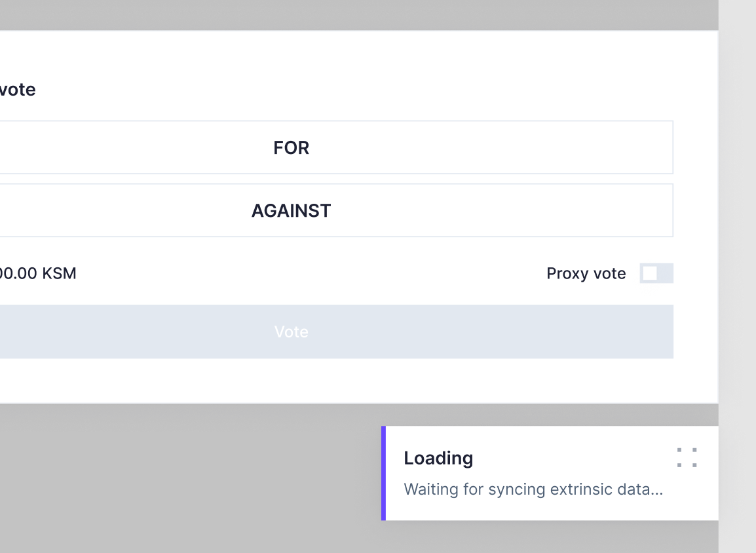This screenshot has width=756, height=553.
Task: Click the 'Waiting for syncing extrinsic data' message
Action: (535, 489)
